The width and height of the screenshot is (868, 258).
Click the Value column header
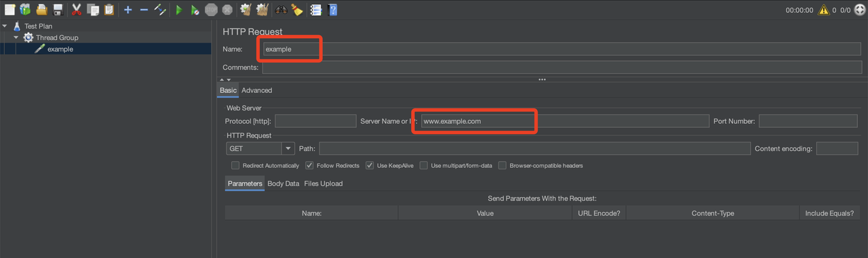(x=486, y=213)
